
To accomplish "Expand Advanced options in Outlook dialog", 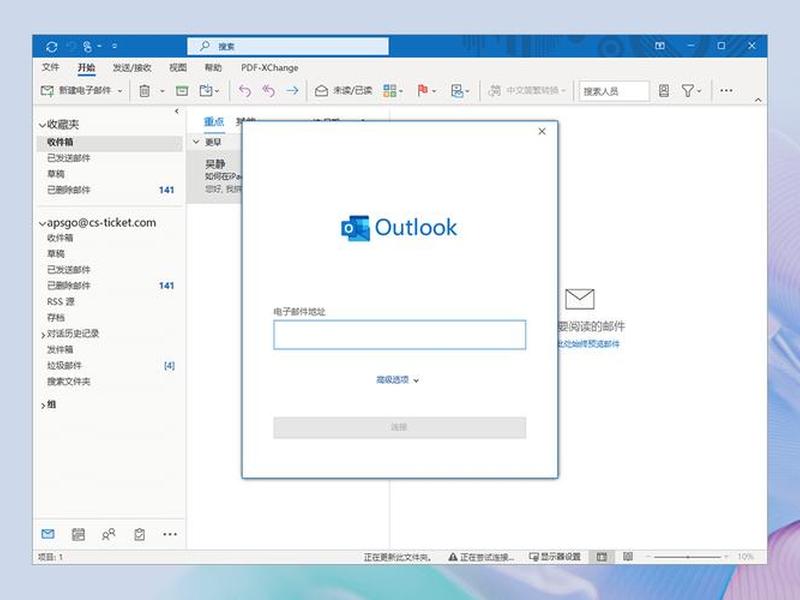I will pos(397,380).
